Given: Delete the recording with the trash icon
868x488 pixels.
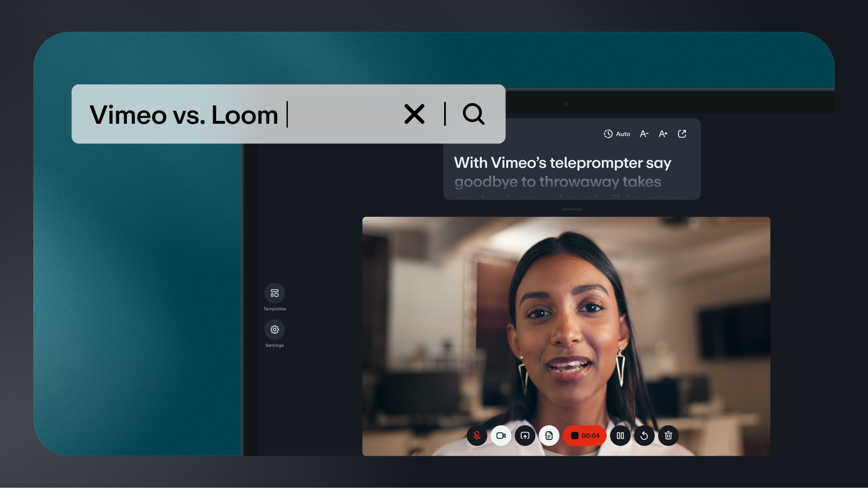Looking at the screenshot, I should (668, 435).
